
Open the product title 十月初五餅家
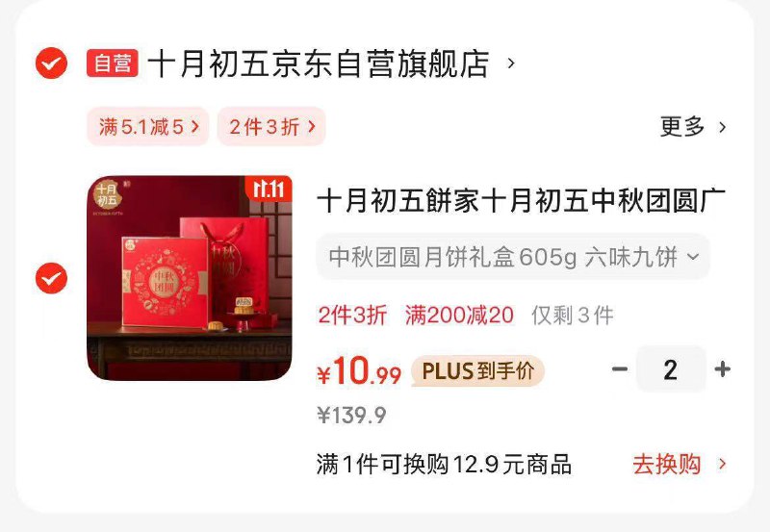coord(521,200)
